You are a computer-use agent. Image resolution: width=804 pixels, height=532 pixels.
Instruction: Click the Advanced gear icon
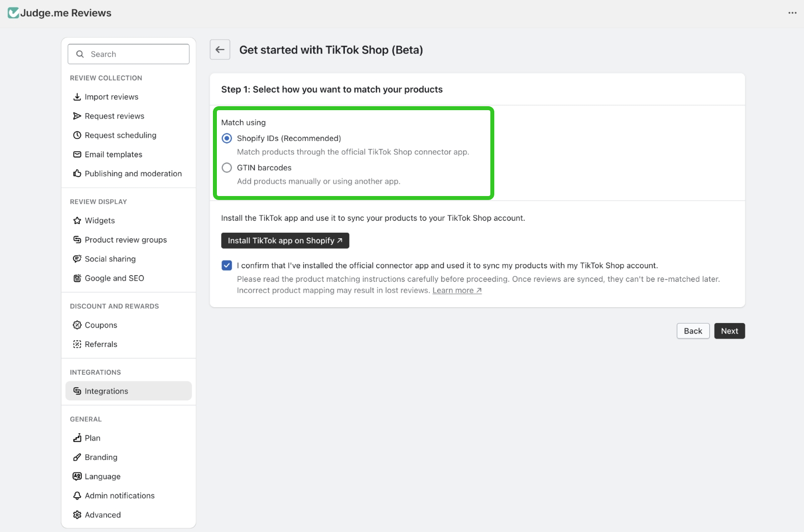point(77,515)
